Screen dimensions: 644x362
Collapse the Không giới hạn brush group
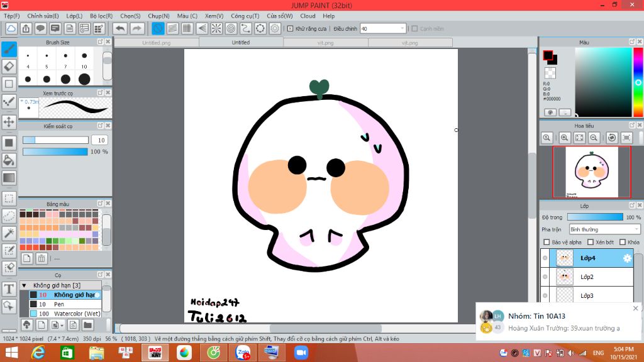(x=24, y=285)
